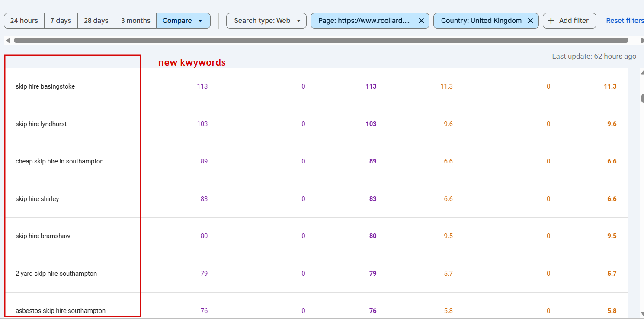
Task: Select the 24 hours date range
Action: (x=24, y=21)
